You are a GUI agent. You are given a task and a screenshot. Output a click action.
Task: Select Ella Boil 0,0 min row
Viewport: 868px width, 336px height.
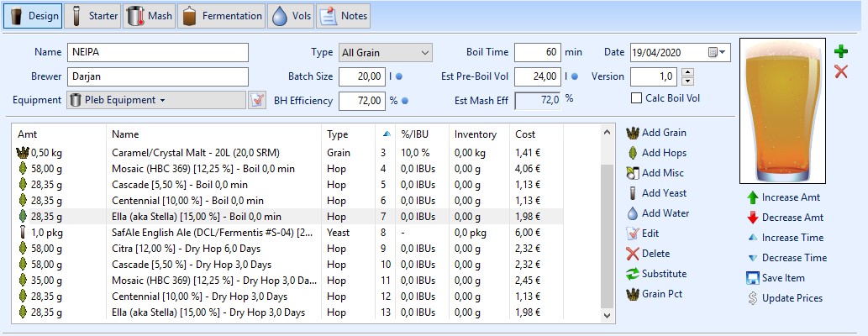click(x=288, y=217)
